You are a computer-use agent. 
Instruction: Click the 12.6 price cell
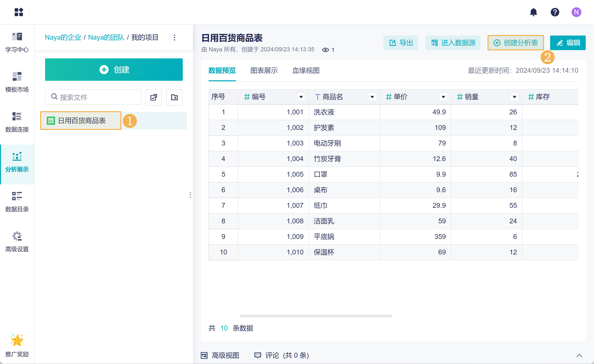pyautogui.click(x=415, y=159)
